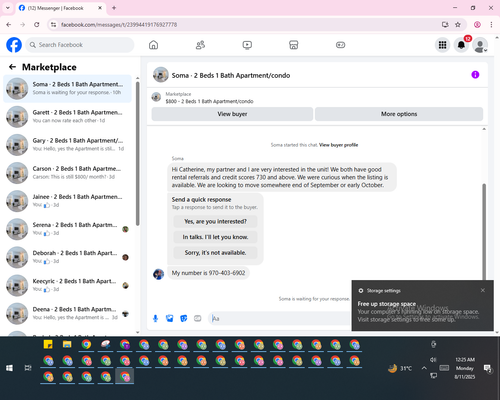Open the Home feed icon
This screenshot has height=400, width=500.
click(x=153, y=45)
